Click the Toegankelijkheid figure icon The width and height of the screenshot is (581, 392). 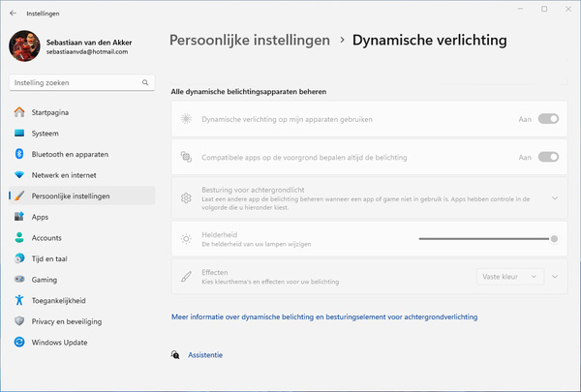click(19, 300)
